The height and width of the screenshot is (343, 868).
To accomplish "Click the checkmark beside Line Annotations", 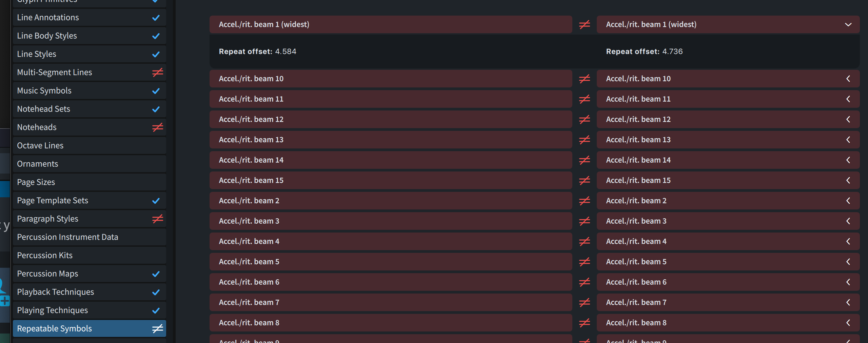I will pyautogui.click(x=156, y=18).
